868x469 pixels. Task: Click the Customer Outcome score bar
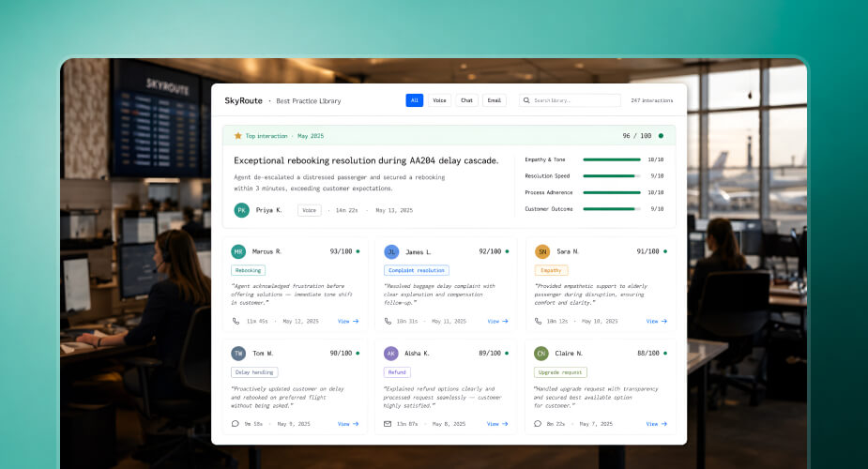tap(612, 209)
